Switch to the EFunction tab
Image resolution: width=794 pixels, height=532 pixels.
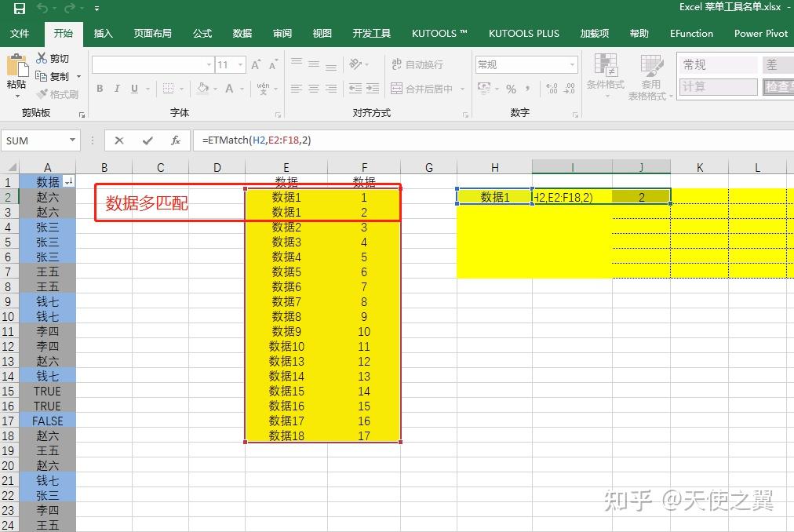click(x=691, y=34)
